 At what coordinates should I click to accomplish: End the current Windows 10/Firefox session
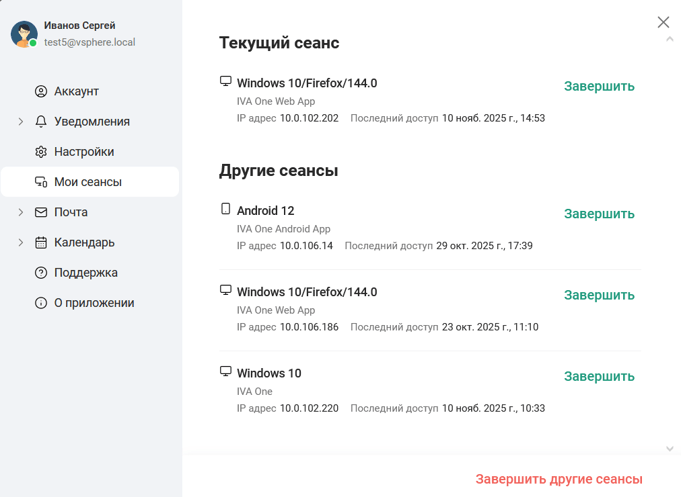(599, 86)
